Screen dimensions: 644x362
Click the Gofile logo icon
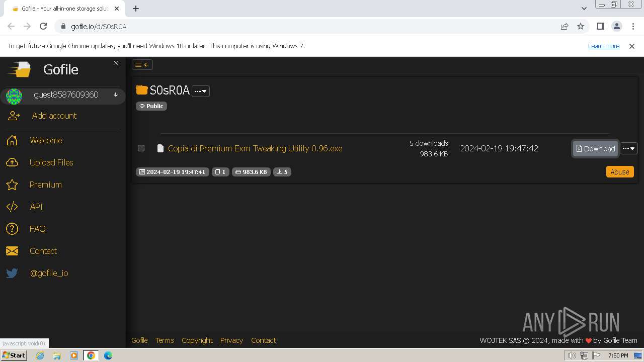pyautogui.click(x=19, y=69)
